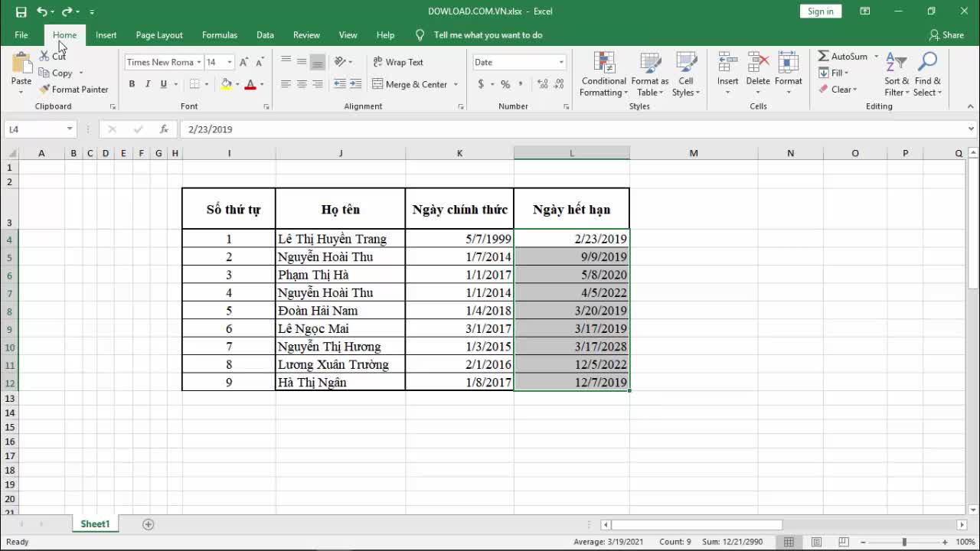Switch to the Data tab
The height and width of the screenshot is (551, 980).
265,35
